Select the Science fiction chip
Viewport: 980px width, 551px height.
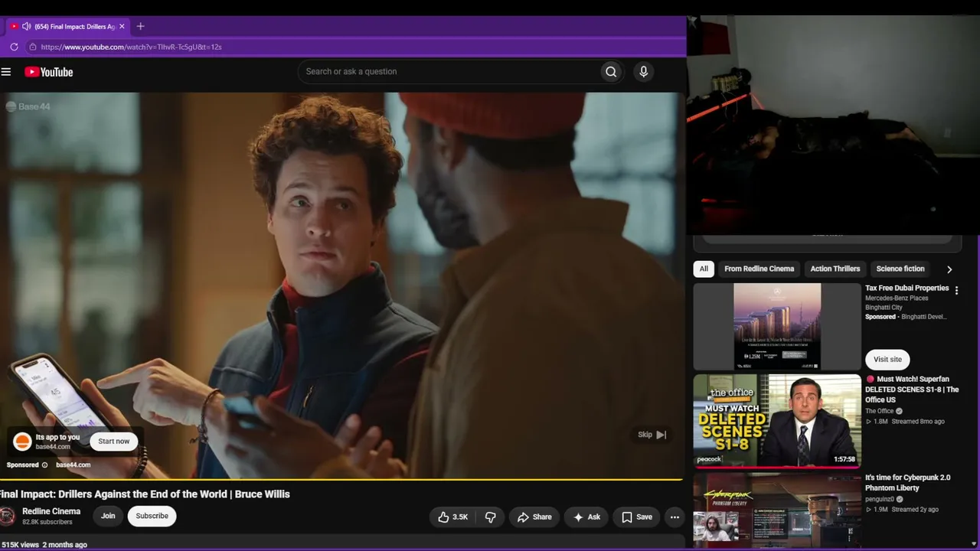click(900, 269)
